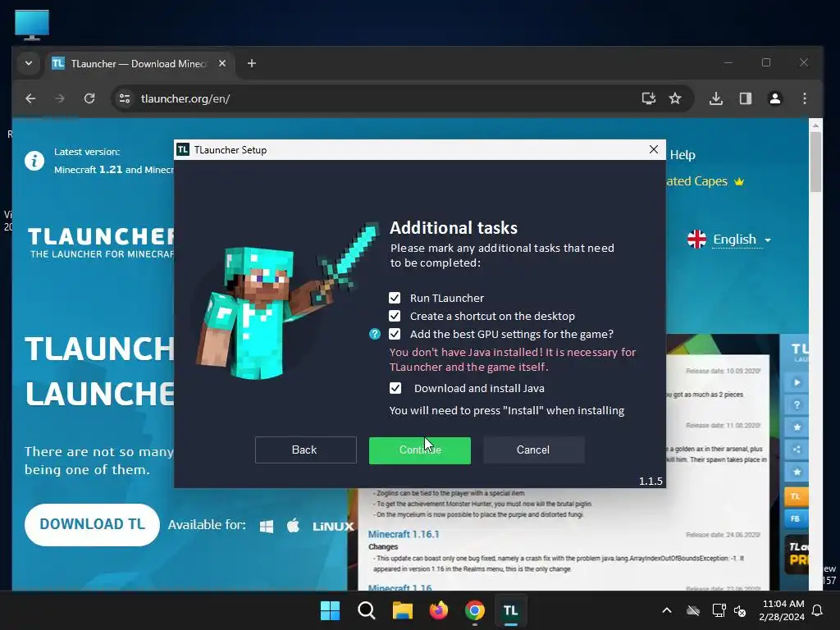The width and height of the screenshot is (840, 630).
Task: Open the Help link on the webpage
Action: [682, 155]
